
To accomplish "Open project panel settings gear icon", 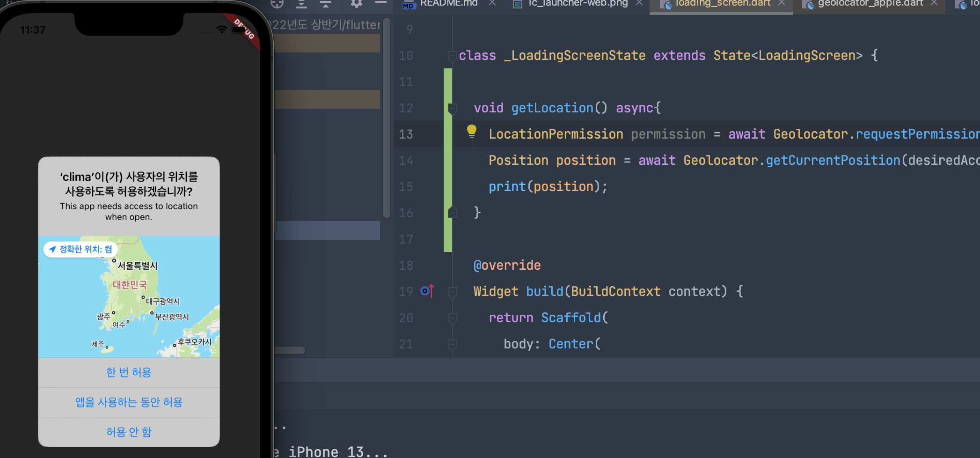I will pyautogui.click(x=357, y=3).
